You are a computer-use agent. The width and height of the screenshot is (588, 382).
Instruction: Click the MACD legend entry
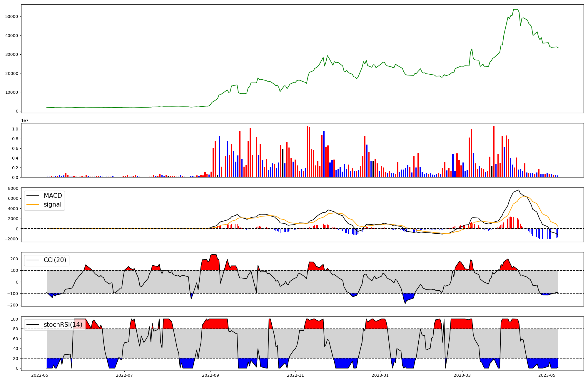[53, 196]
